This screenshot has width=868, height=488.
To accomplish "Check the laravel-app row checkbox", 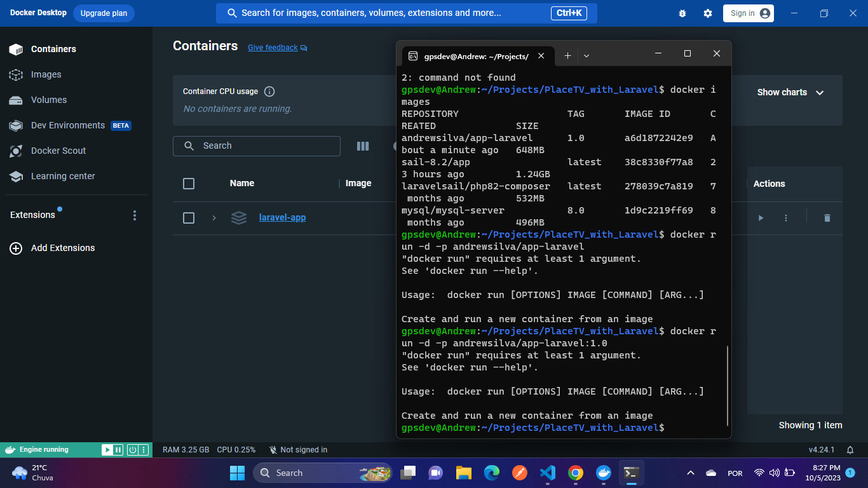I will [x=189, y=218].
